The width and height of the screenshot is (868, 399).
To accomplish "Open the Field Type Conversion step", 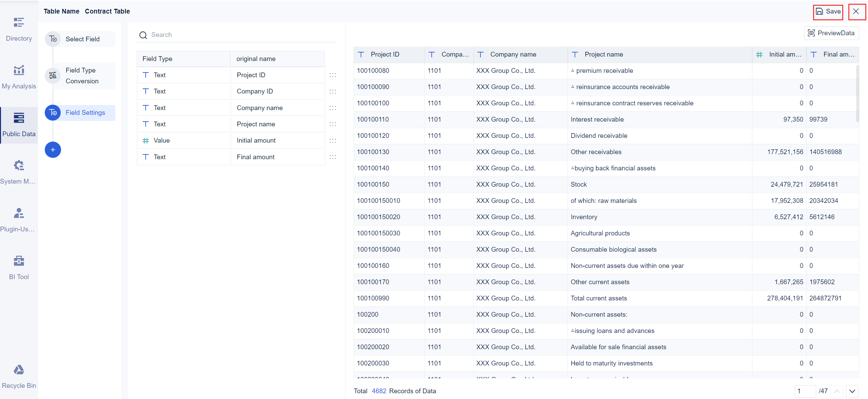I will (x=82, y=76).
